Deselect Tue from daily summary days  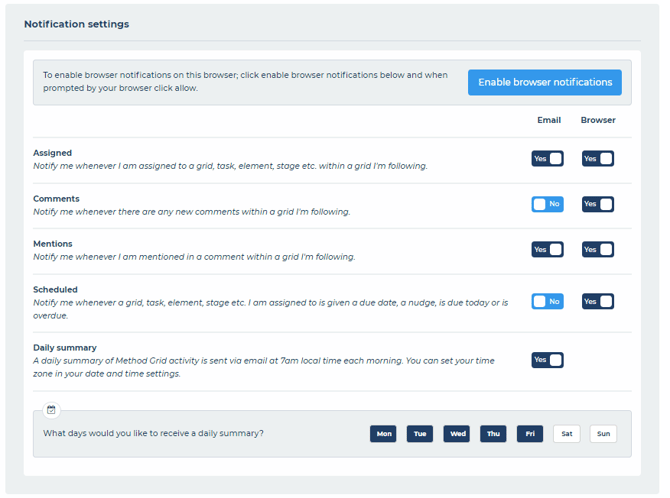click(420, 434)
